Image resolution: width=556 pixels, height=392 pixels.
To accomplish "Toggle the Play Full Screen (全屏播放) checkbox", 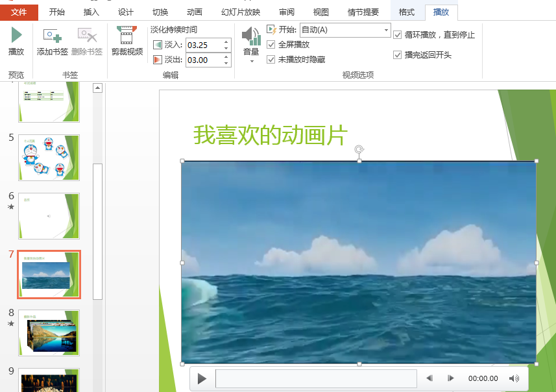I will (271, 45).
